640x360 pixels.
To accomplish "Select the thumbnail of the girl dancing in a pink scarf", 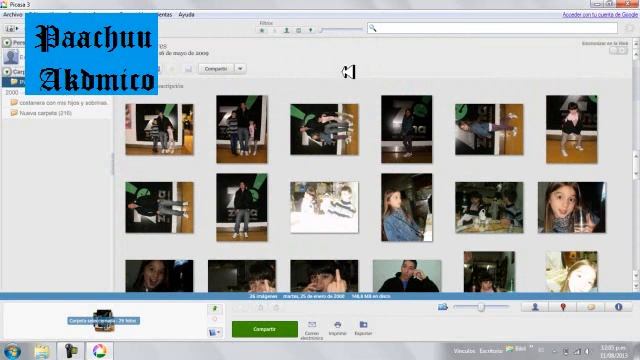I will (571, 129).
